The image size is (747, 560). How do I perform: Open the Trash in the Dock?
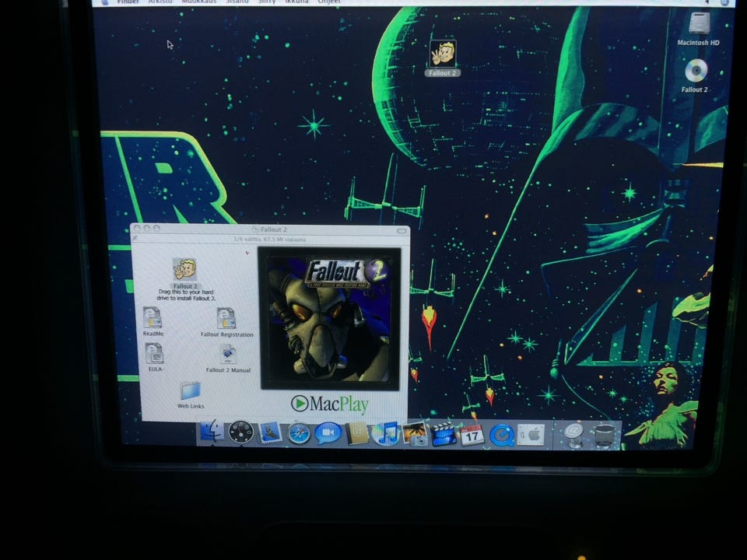click(604, 436)
